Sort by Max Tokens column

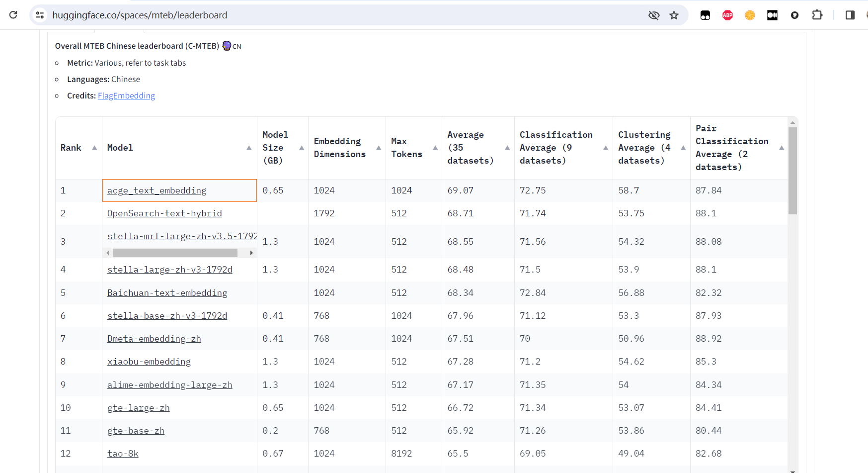tap(435, 148)
